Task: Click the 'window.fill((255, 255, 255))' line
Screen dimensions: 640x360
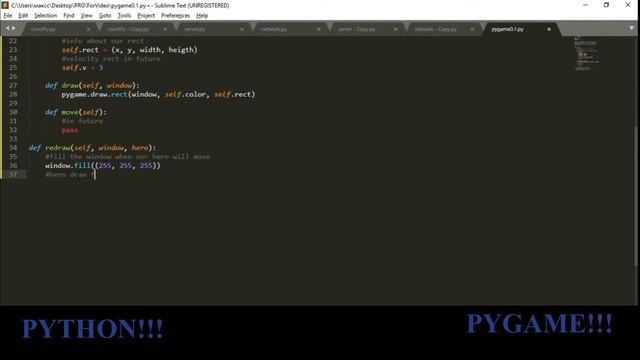Action: point(103,166)
